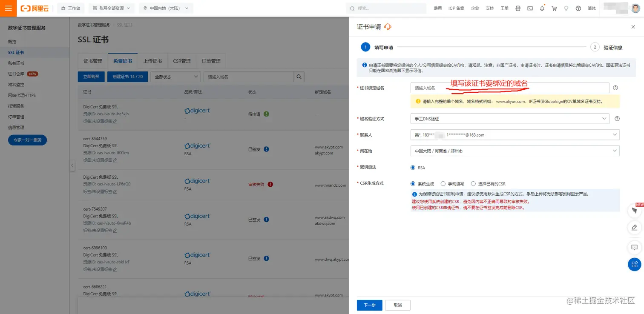Open the ICP 备案 link
This screenshot has width=644, height=314.
pos(457,8)
